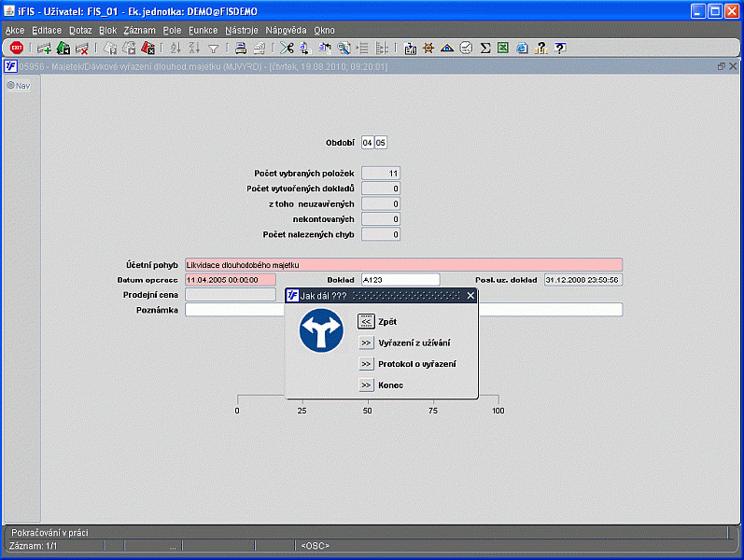The height and width of the screenshot is (560, 744).
Task: Click the z toho neuzavřených field
Action: [x=381, y=204]
